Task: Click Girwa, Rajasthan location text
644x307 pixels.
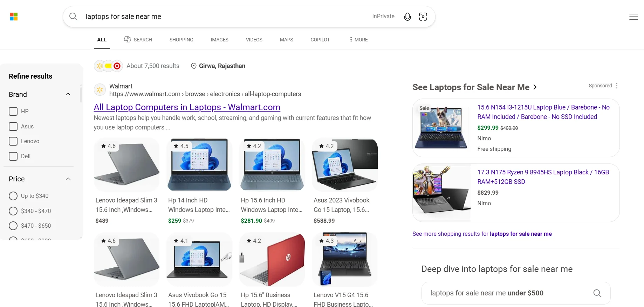Action: (222, 66)
